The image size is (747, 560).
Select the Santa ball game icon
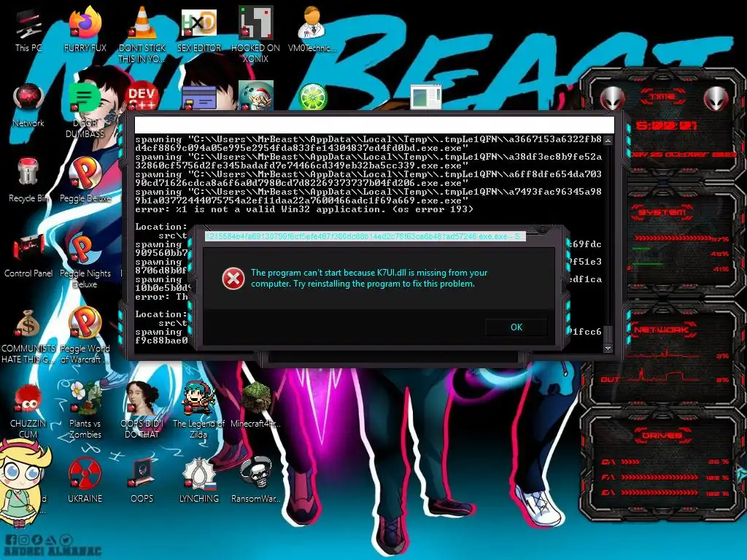point(256,96)
